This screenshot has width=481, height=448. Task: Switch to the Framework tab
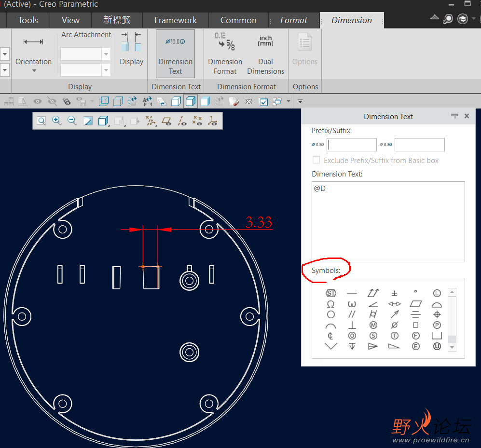tap(176, 20)
